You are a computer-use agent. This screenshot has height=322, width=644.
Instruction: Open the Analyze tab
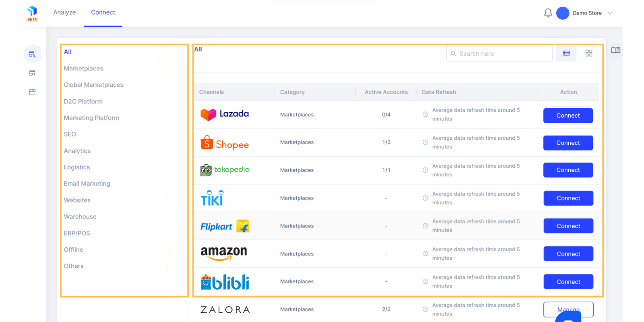click(x=64, y=12)
